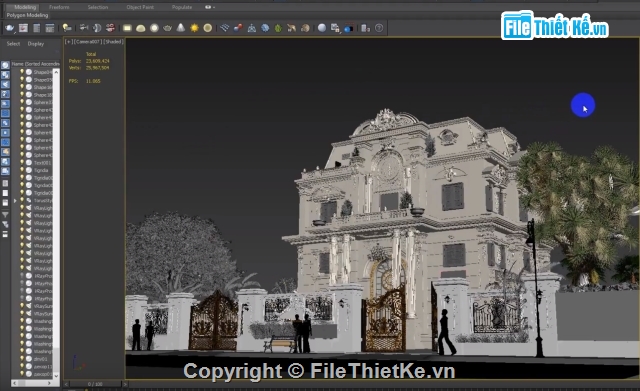Open the [Camera007] viewport view menu
The width and height of the screenshot is (640, 391).
coord(87,42)
